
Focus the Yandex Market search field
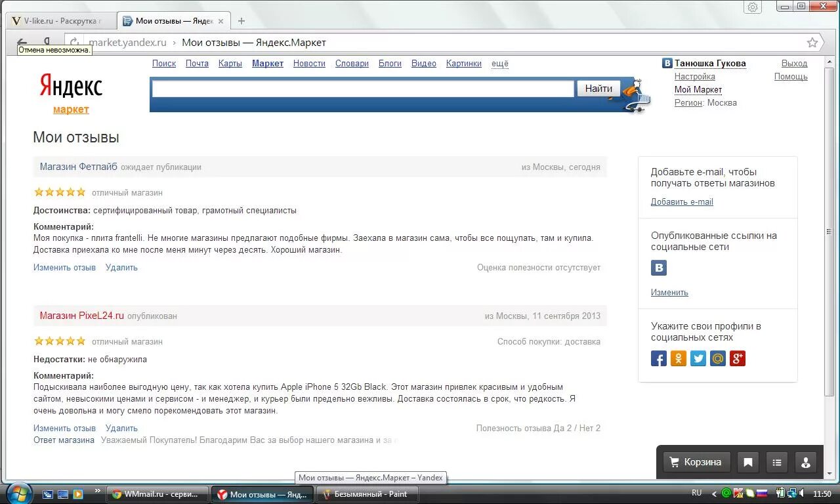coord(363,89)
